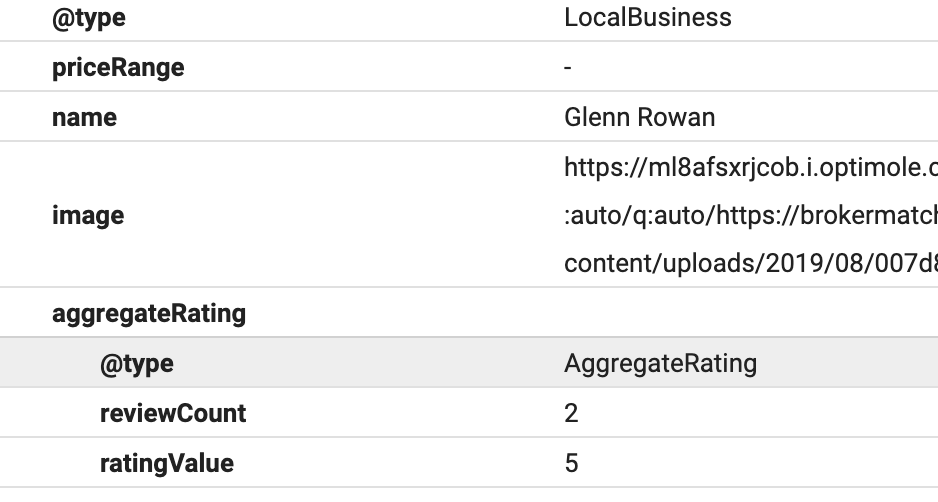Click the content/uploads/2019/08 URL line

750,264
